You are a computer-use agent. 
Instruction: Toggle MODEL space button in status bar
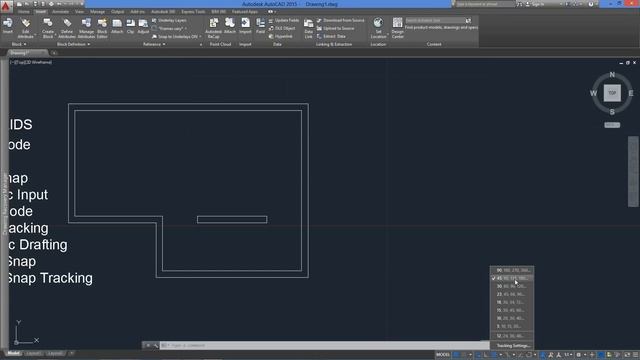[443, 355]
